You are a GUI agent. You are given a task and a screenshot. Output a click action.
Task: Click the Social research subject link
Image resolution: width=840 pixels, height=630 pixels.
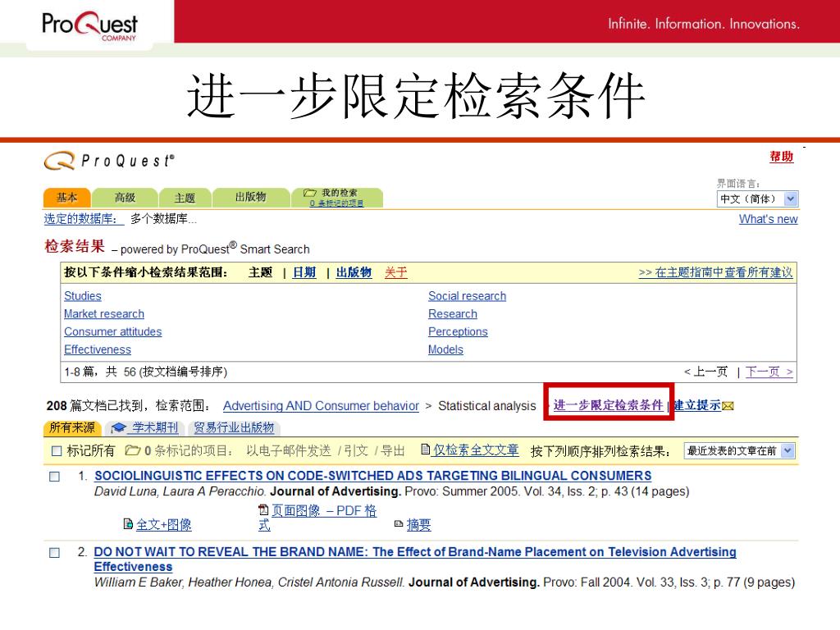[x=467, y=295]
